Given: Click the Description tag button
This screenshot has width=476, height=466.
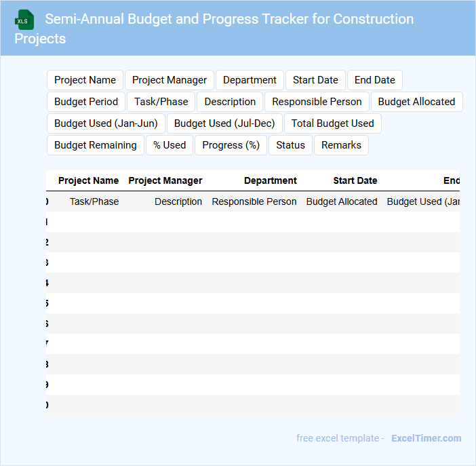Looking at the screenshot, I should point(230,102).
